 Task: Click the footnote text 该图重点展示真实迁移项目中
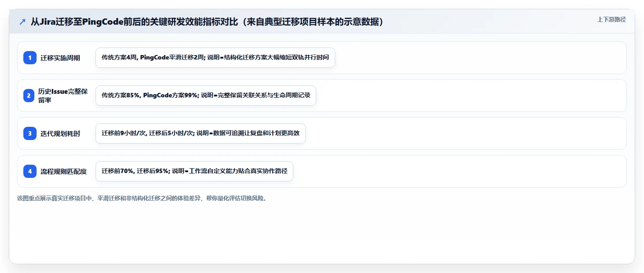[x=55, y=198]
